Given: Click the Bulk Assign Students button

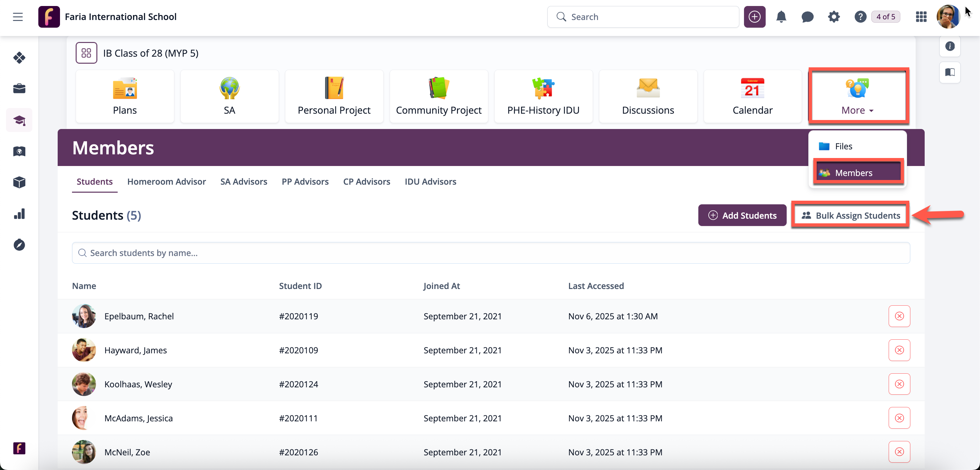Looking at the screenshot, I should [850, 215].
